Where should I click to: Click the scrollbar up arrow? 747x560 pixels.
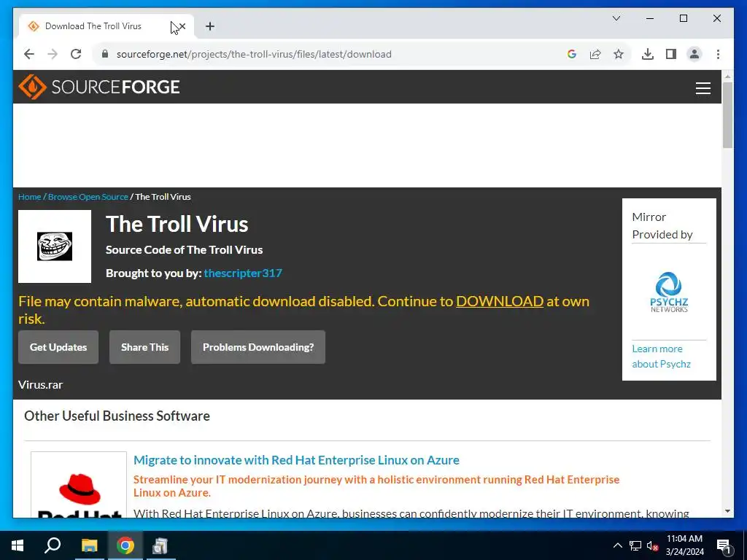[727, 76]
